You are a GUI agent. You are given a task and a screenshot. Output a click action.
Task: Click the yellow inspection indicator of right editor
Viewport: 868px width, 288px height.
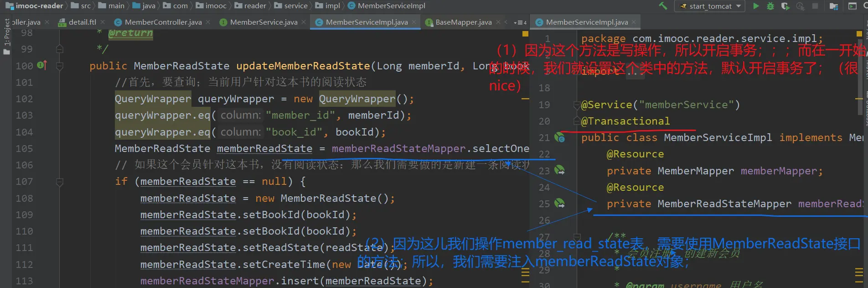click(859, 34)
